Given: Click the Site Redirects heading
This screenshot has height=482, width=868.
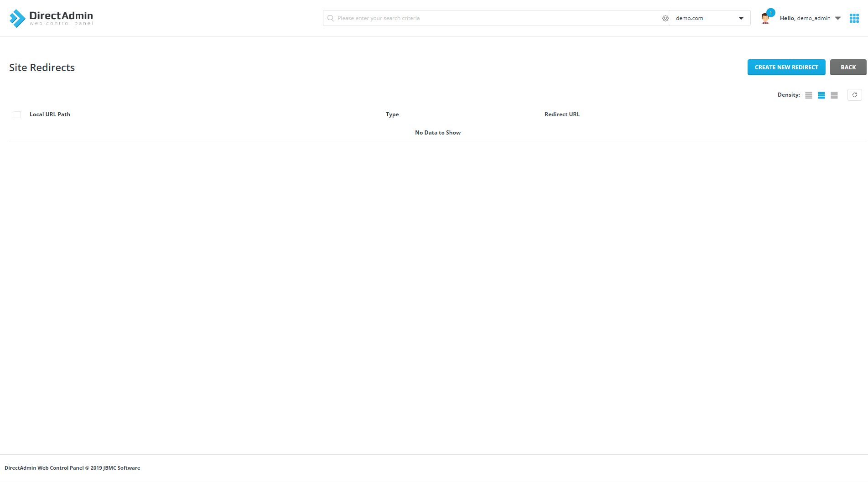Looking at the screenshot, I should tap(42, 67).
